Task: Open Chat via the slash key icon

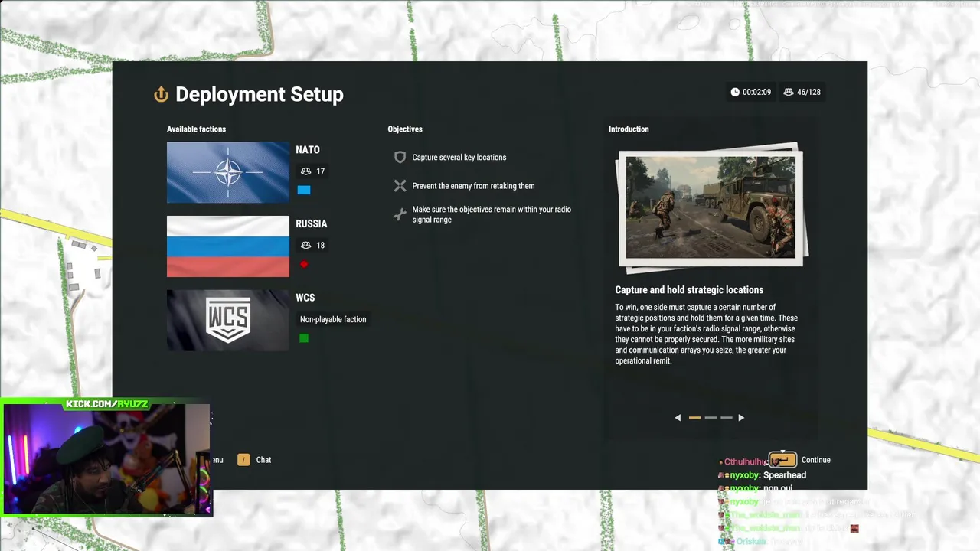Action: point(243,460)
